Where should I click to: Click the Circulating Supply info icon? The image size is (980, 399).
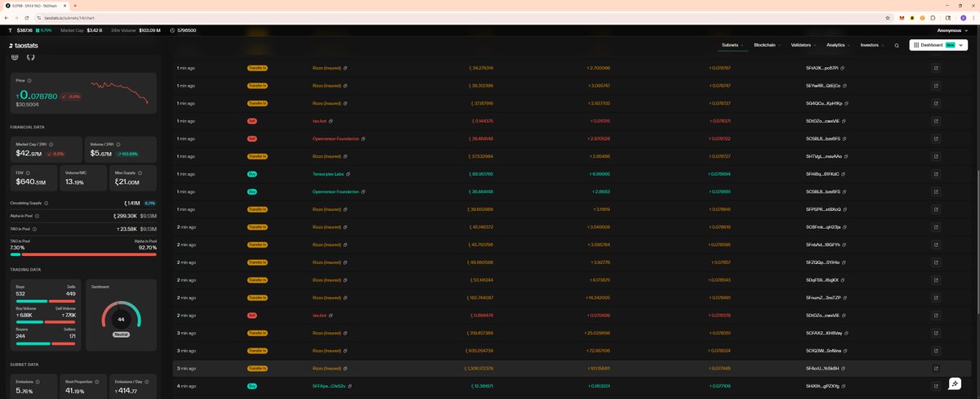tap(46, 203)
